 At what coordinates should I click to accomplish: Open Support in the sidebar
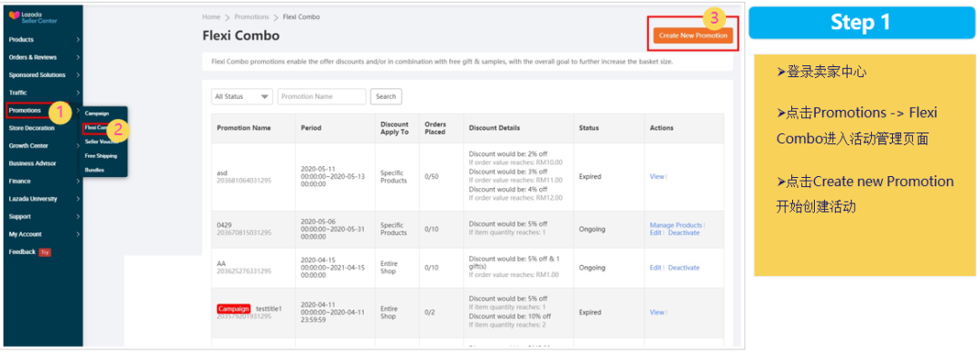pos(19,216)
